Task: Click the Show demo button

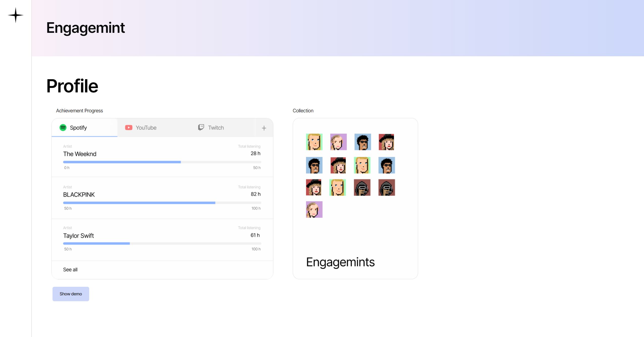Action: tap(71, 294)
